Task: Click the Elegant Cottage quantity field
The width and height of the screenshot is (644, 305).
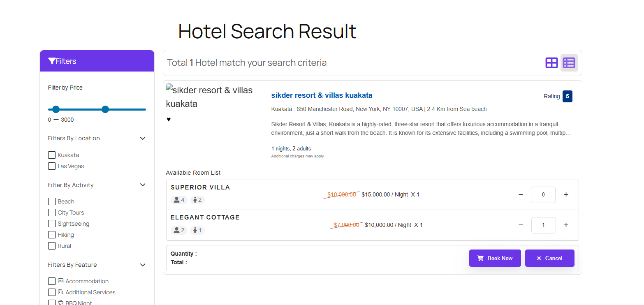Action: pos(543,225)
